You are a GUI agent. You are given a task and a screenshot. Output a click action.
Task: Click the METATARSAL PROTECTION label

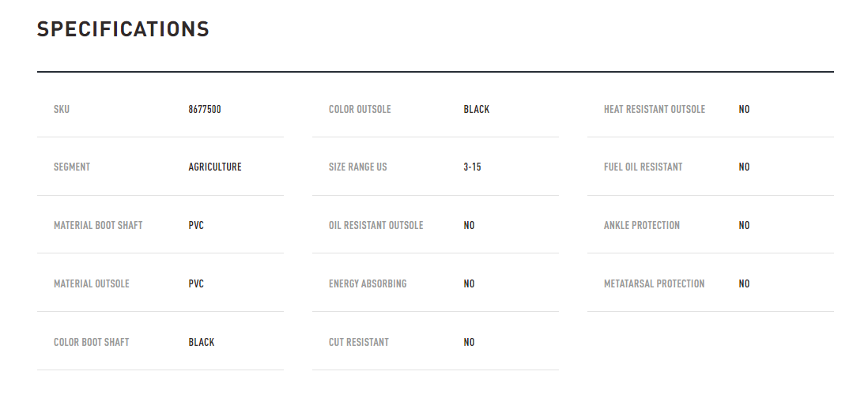pos(655,284)
